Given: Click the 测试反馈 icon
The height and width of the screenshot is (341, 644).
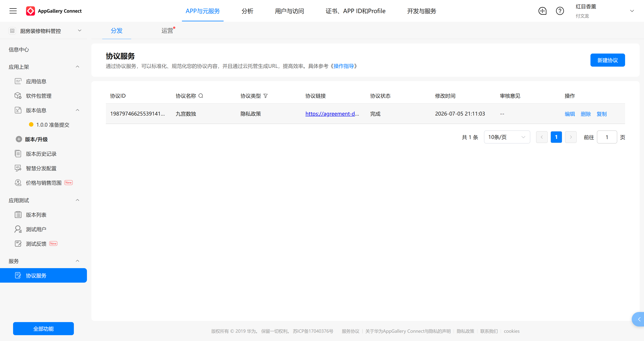Looking at the screenshot, I should pyautogui.click(x=18, y=244).
